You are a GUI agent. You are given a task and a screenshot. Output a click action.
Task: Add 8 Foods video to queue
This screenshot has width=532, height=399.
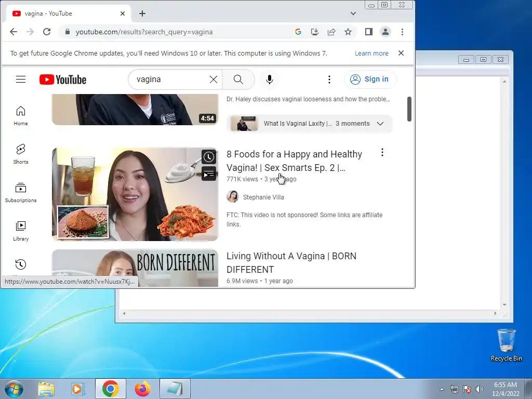pyautogui.click(x=209, y=174)
